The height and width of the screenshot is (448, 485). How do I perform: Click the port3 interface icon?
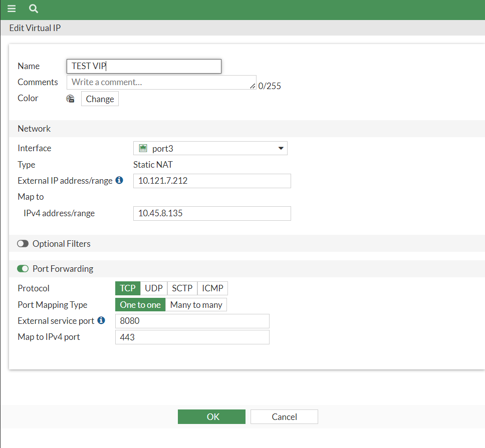[143, 149]
